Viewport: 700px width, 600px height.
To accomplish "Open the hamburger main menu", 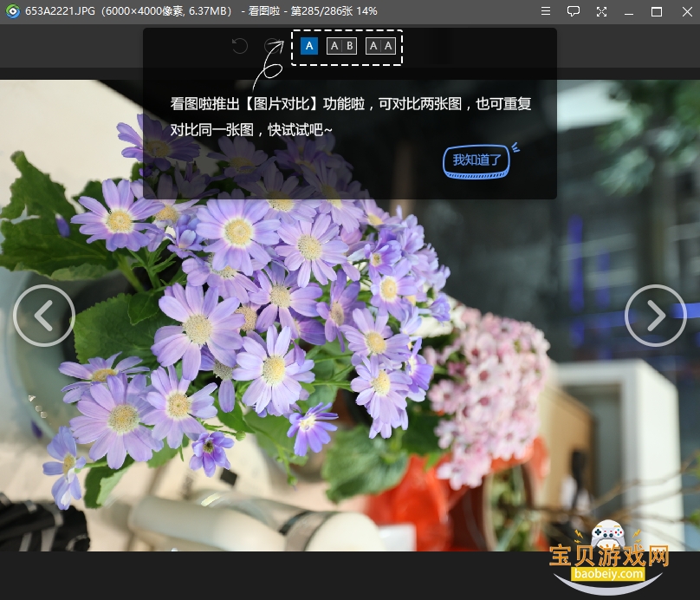I will pyautogui.click(x=546, y=11).
